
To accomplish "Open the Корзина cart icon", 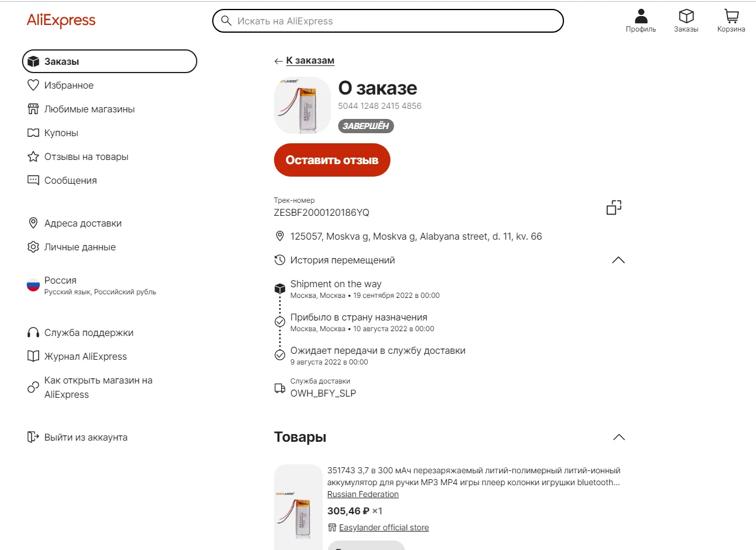I will tap(731, 21).
